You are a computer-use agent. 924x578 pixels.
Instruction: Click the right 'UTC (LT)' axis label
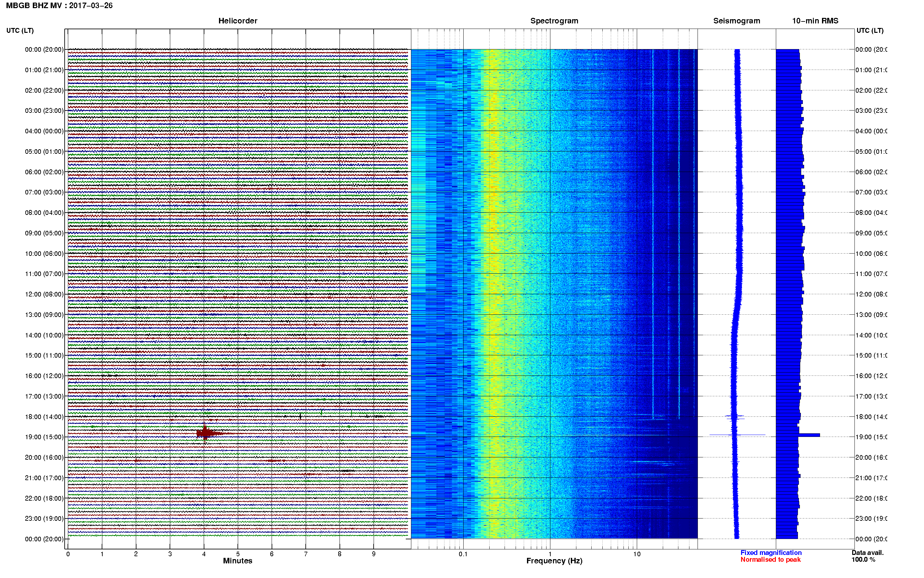870,30
